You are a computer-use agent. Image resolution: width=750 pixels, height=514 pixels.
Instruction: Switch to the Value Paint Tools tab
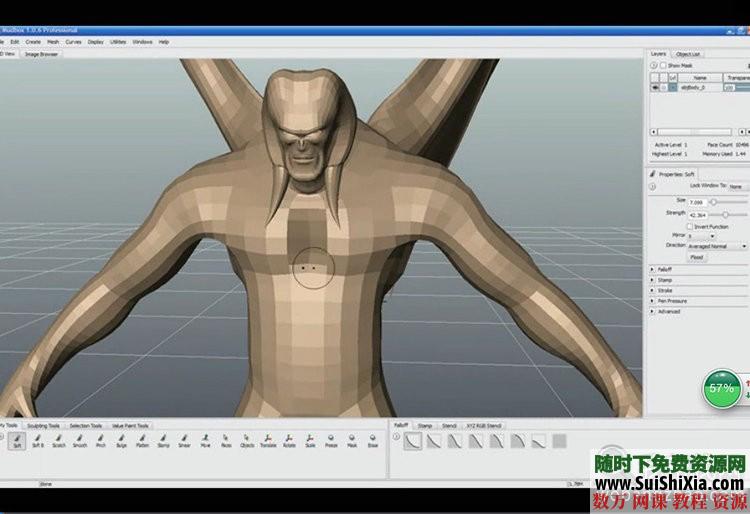coord(130,426)
